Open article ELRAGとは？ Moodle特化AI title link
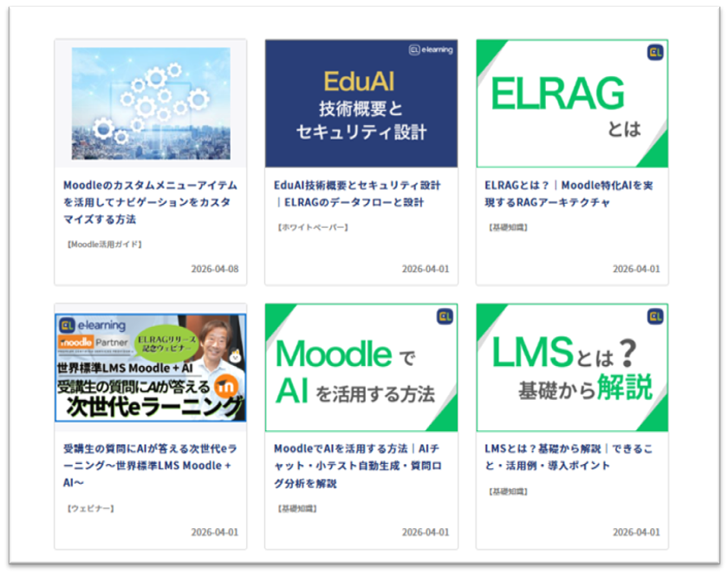This screenshot has height=574, width=728. click(569, 193)
